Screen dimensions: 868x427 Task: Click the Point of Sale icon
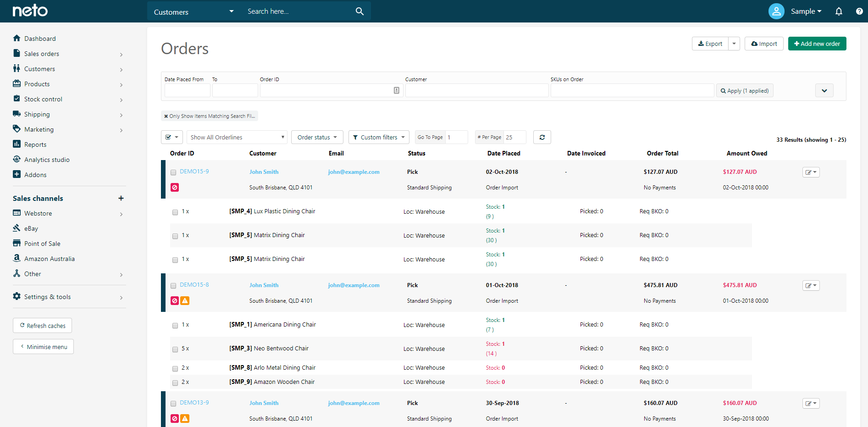point(17,243)
